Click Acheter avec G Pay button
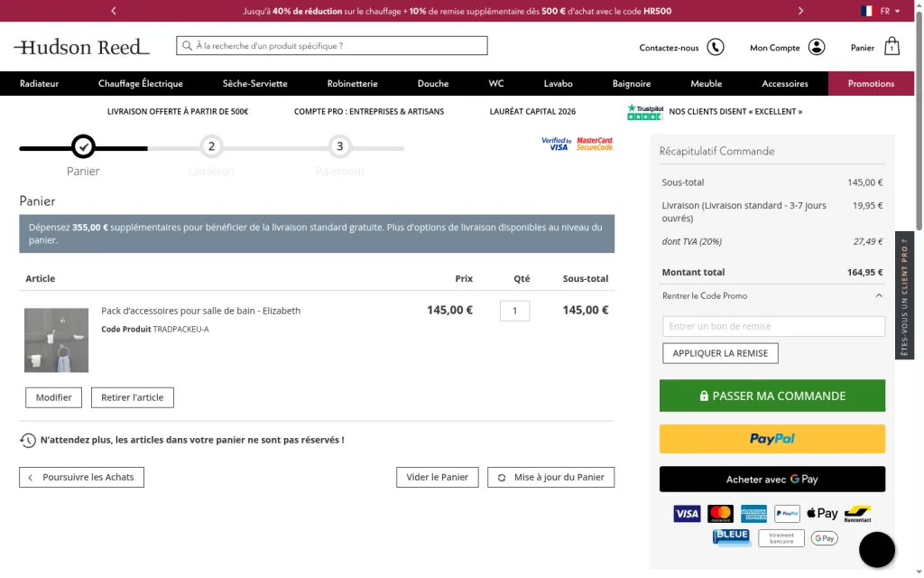Viewport: 924px width, 578px height. coord(772,480)
